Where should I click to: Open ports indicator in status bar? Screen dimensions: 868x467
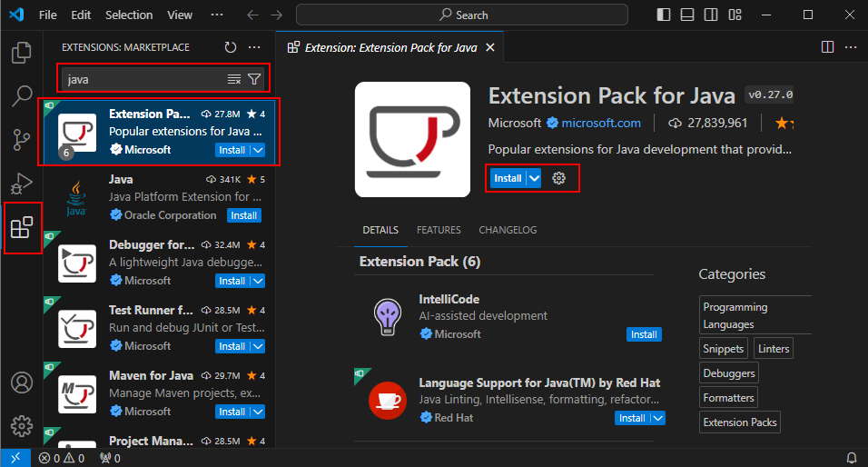110,458
